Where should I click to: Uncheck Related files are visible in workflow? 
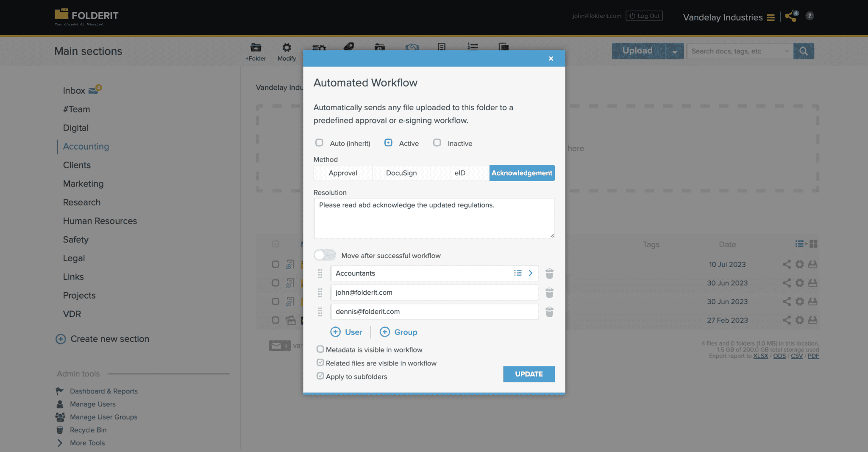coord(320,363)
